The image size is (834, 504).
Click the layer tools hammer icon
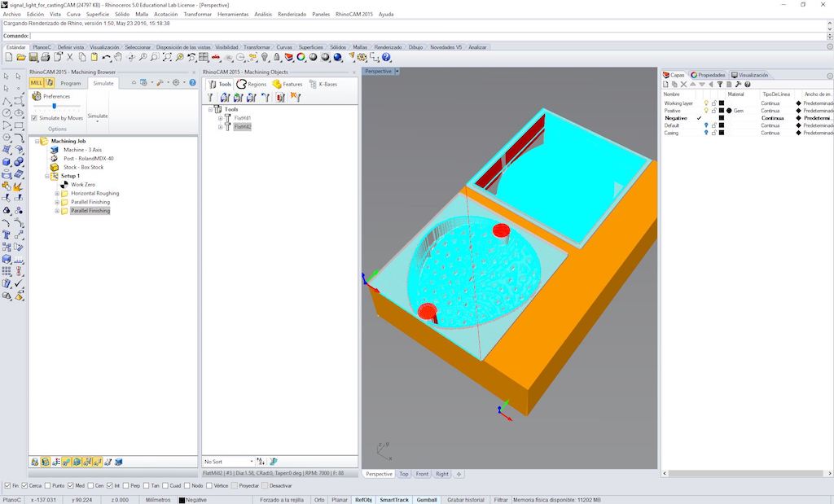click(738, 85)
